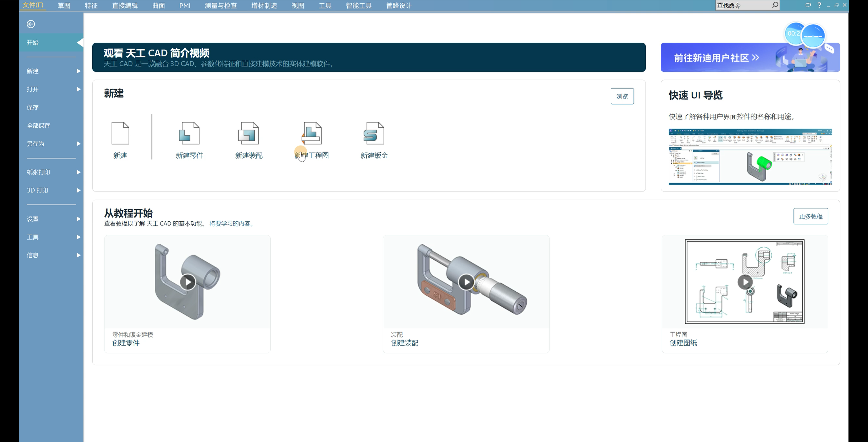Click the 新建零件 part icon
This screenshot has width=868, height=442.
(x=189, y=133)
